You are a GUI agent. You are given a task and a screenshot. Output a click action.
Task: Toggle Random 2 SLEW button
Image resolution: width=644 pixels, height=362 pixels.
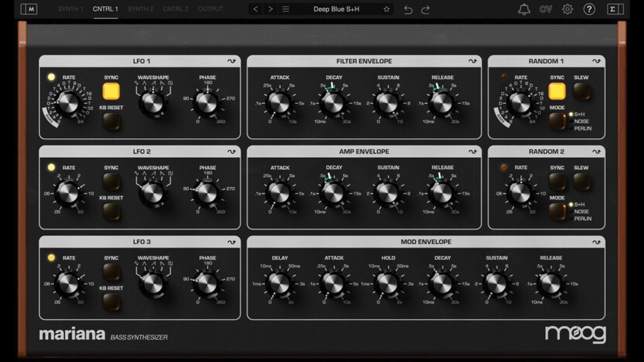(581, 182)
